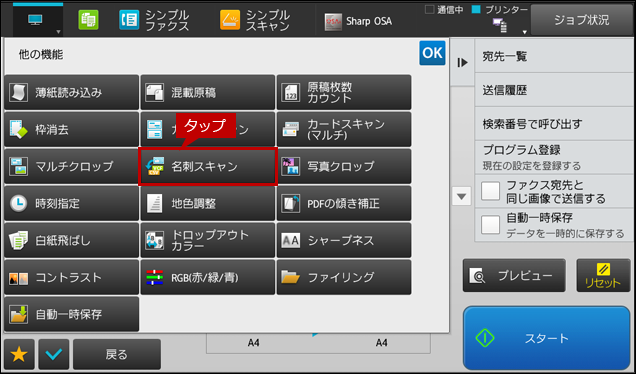Tap the 名刺スキャン business card scan icon
This screenshot has width=636, height=374.
pos(155,166)
